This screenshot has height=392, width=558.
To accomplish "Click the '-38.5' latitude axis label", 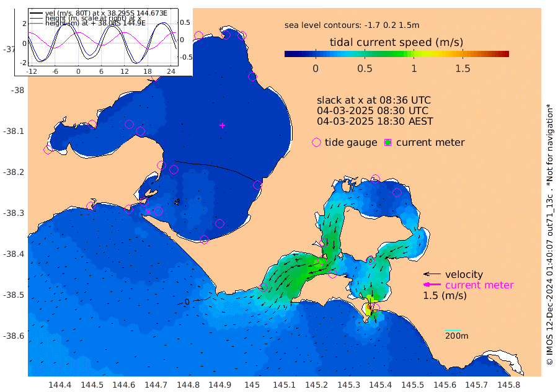I will [x=14, y=295].
